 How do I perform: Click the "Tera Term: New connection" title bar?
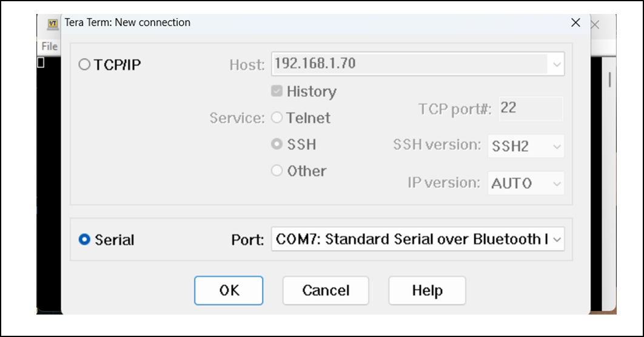click(303, 23)
